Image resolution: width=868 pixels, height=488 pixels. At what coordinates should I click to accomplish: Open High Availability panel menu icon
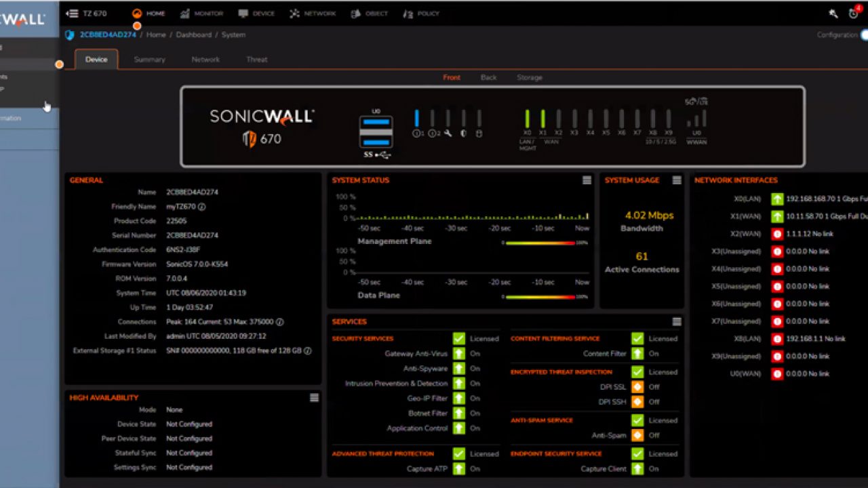(x=314, y=398)
